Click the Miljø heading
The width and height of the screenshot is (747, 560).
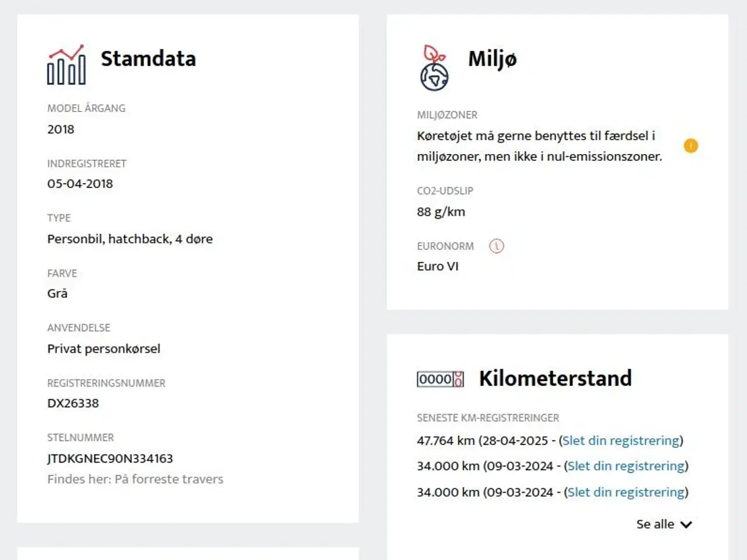pos(492,59)
